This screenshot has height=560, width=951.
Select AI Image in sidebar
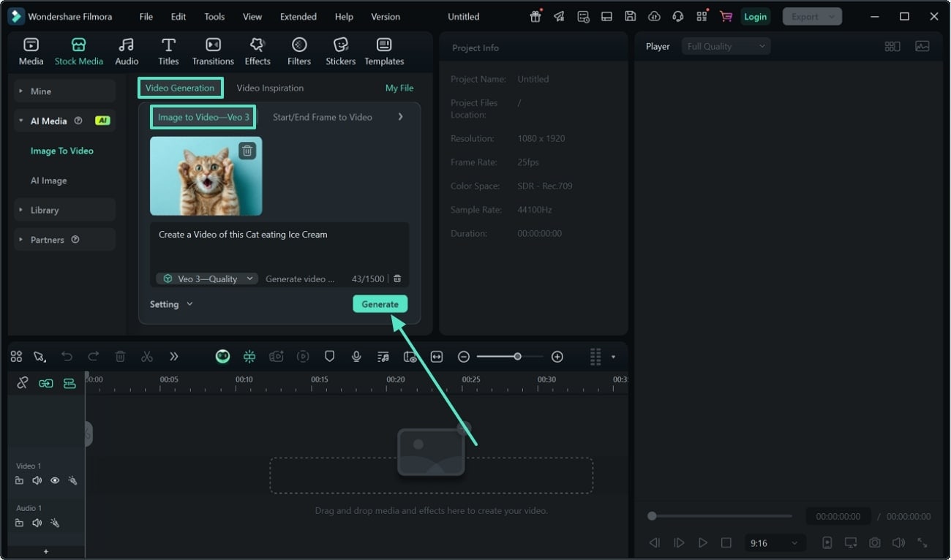[48, 181]
